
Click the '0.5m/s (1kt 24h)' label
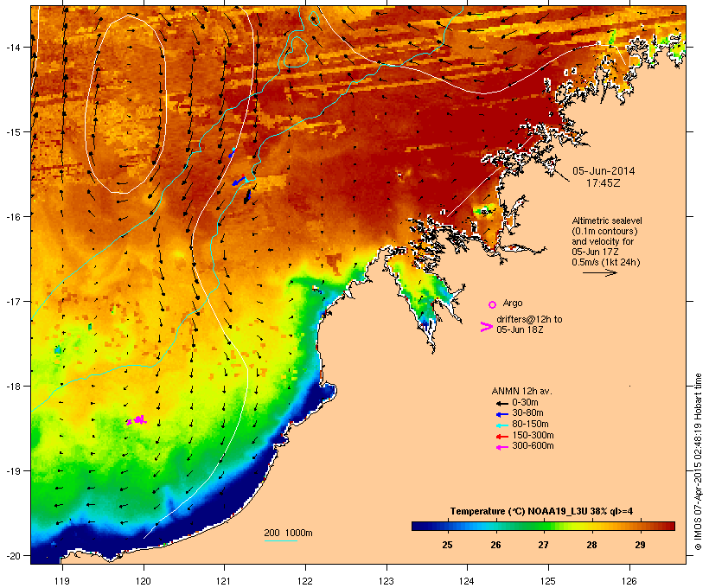click(606, 262)
